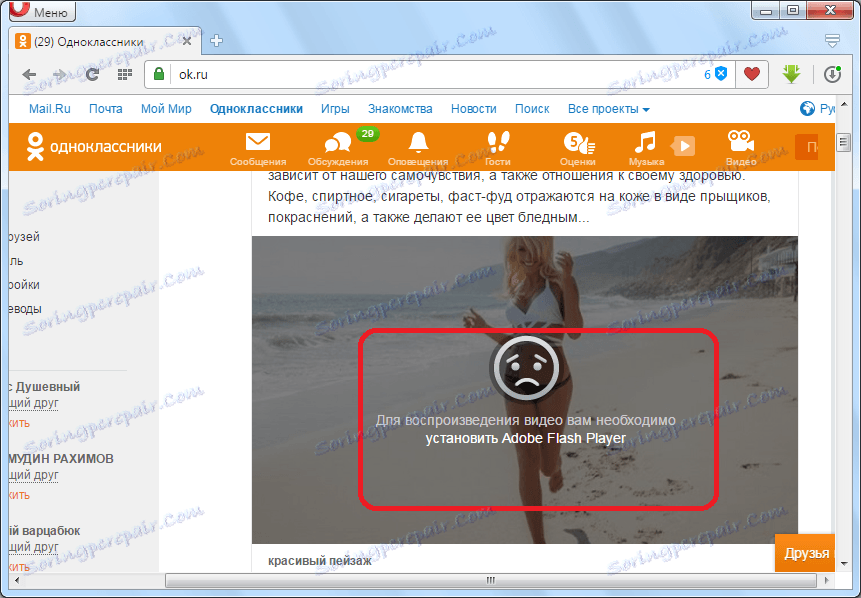
Task: Open the Игры link
Action: coord(335,109)
